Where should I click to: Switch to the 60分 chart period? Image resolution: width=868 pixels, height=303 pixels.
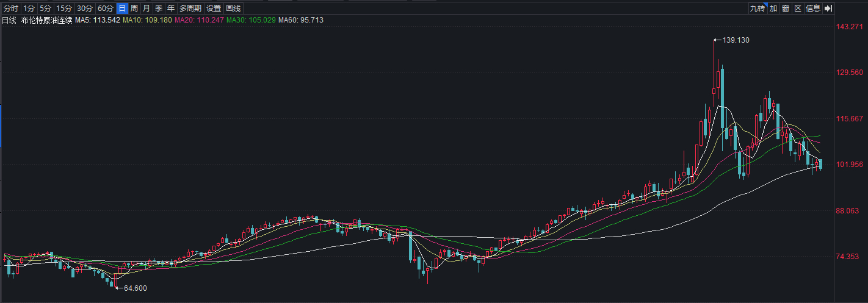106,9
